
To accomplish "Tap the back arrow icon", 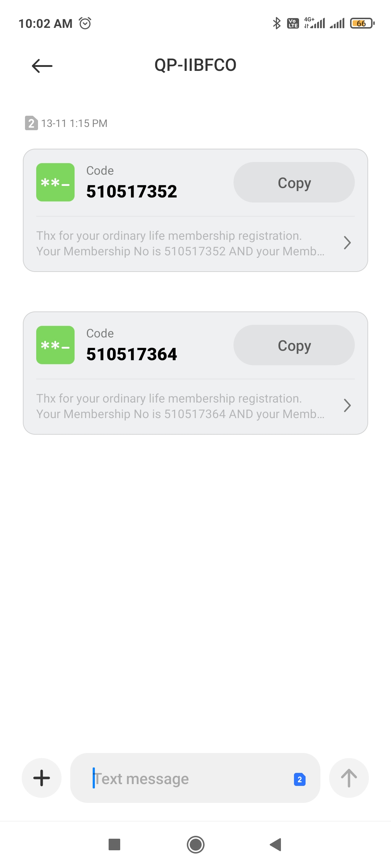I will (42, 66).
